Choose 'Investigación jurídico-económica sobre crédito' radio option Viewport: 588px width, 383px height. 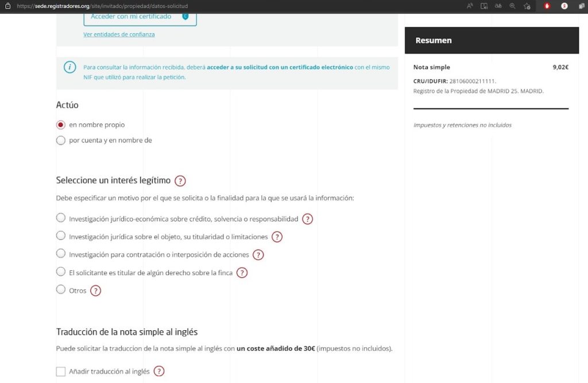[x=61, y=218]
